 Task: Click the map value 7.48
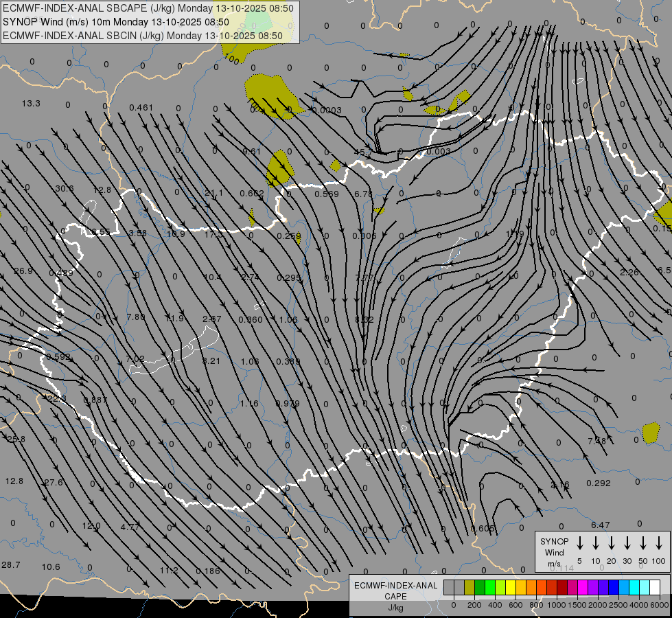coord(597,441)
